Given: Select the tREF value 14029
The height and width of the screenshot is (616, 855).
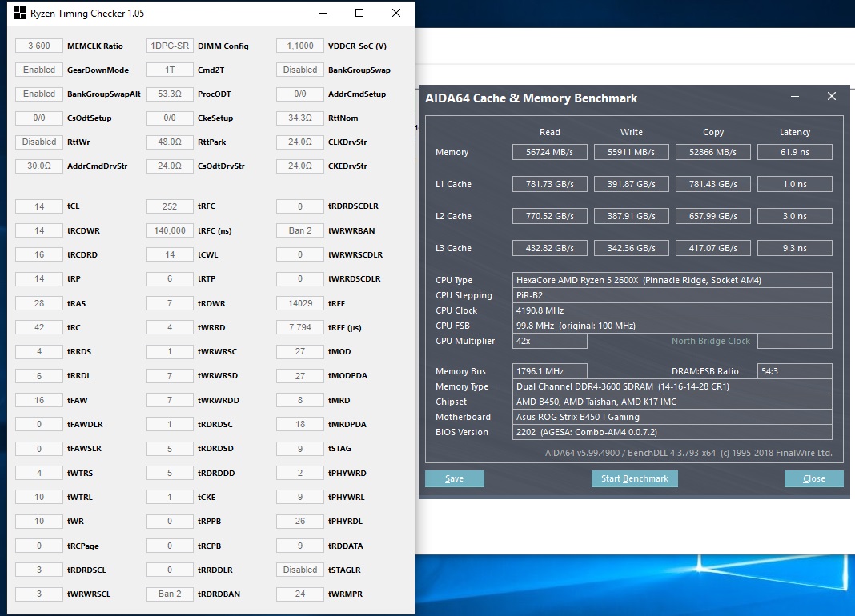Looking at the screenshot, I should (300, 303).
